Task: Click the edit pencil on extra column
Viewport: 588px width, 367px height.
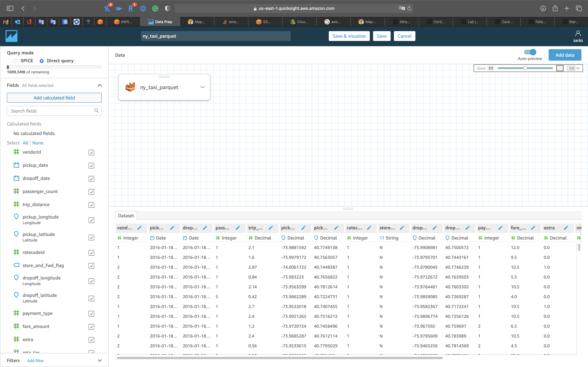Action: coord(566,228)
